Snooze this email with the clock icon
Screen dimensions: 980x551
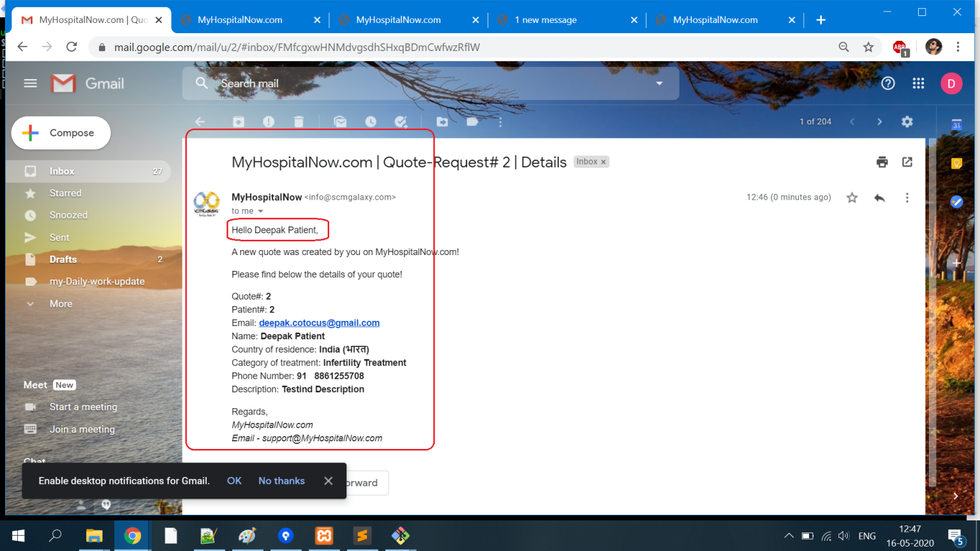click(371, 122)
